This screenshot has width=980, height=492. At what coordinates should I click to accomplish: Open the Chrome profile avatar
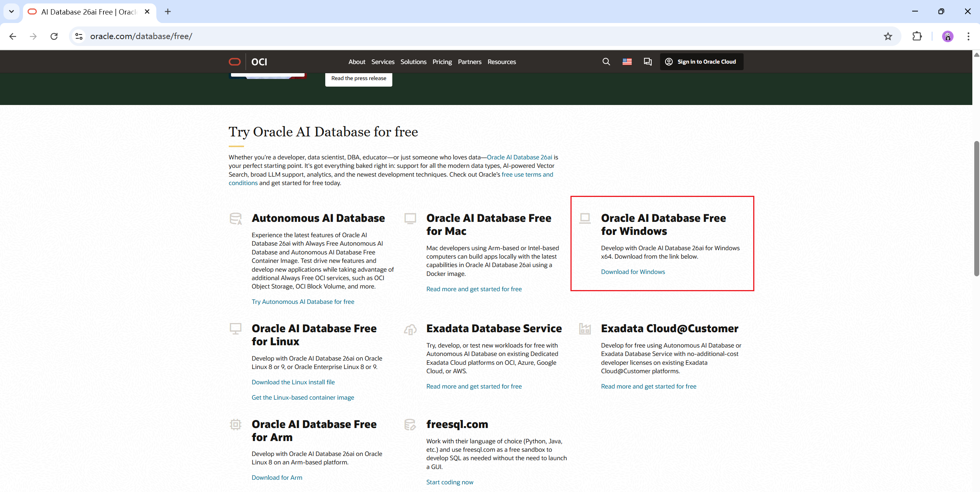coord(947,36)
